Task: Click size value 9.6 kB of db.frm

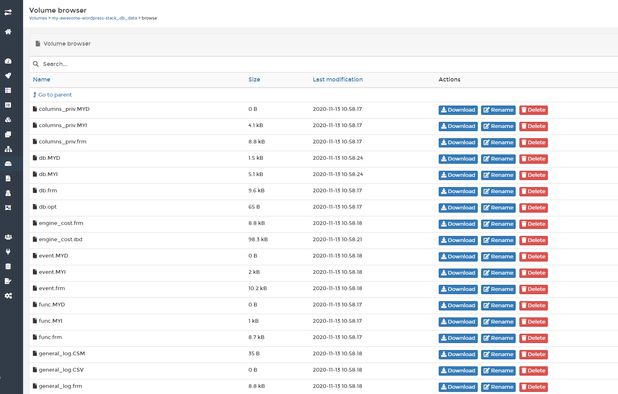Action: tap(257, 191)
